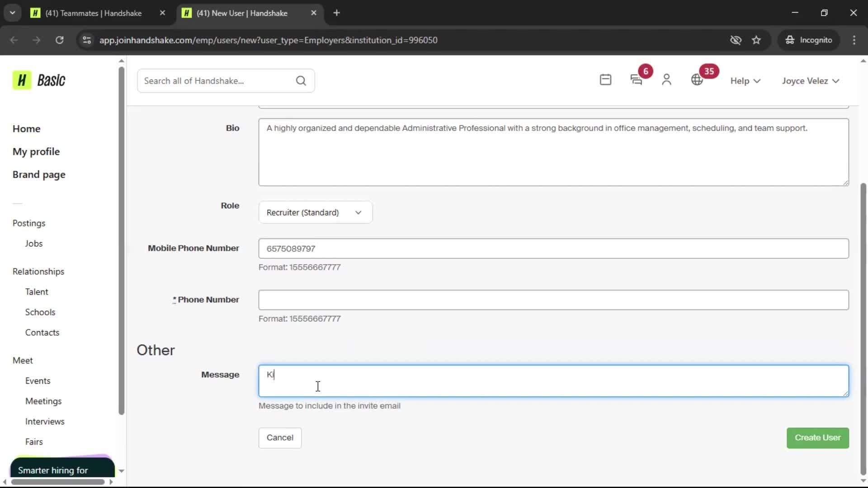Open messages icon with 6 badge
This screenshot has height=488, width=868.
point(636,80)
